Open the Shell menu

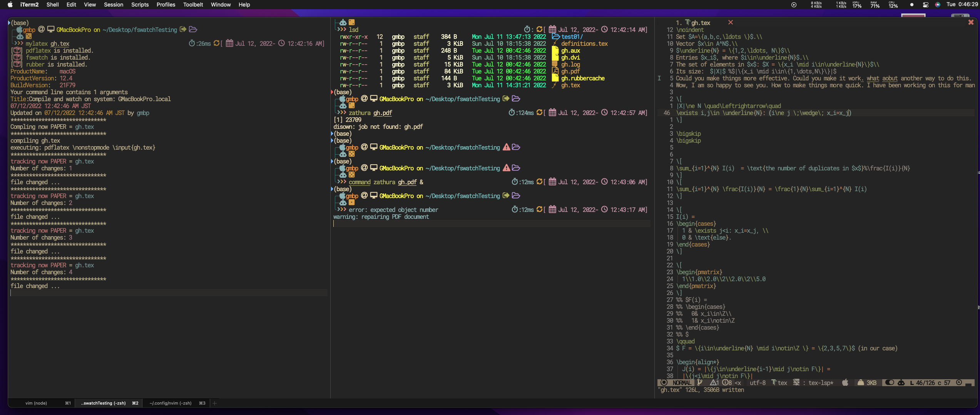52,5
